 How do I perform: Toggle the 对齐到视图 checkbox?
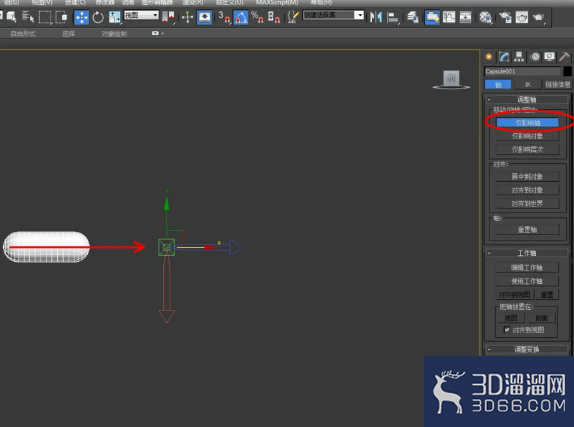pyautogui.click(x=507, y=330)
